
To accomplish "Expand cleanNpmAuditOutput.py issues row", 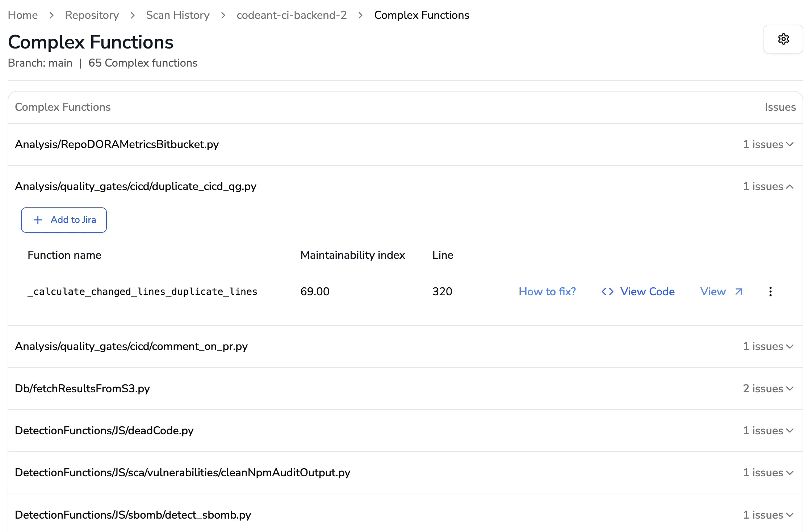I will point(790,473).
